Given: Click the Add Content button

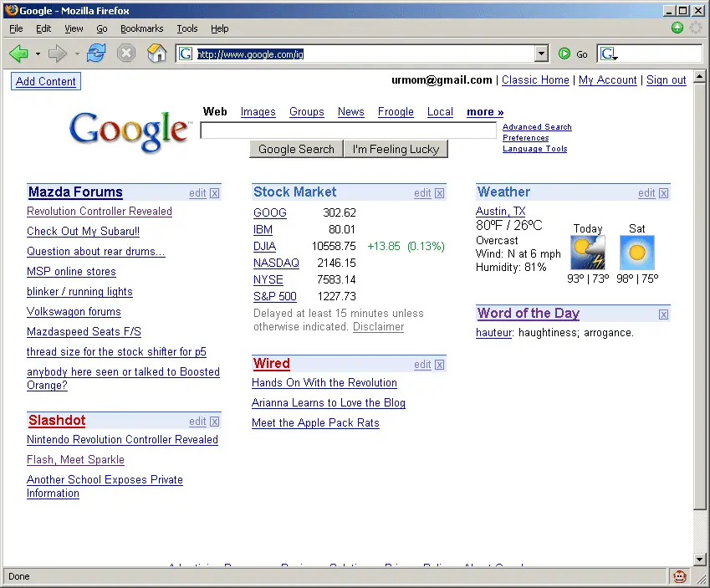Looking at the screenshot, I should 45,81.
